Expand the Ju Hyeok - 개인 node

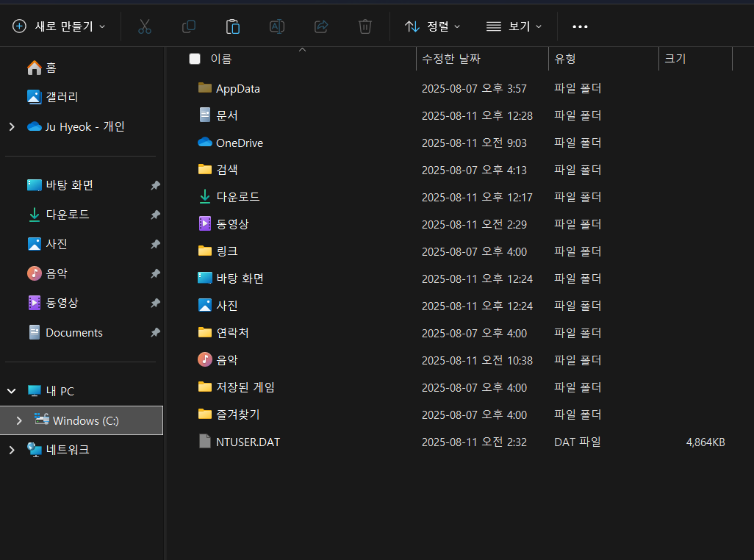click(12, 127)
